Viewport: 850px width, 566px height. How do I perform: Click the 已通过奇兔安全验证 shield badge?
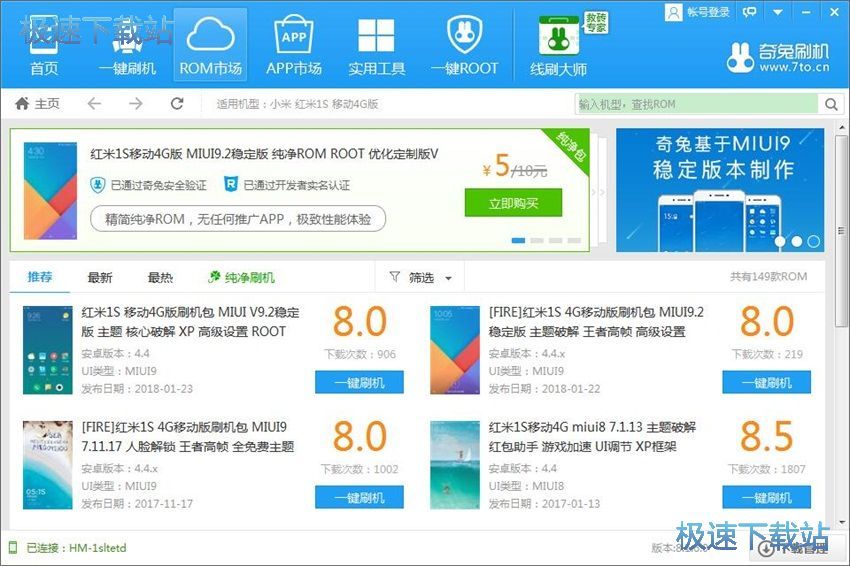pos(97,185)
